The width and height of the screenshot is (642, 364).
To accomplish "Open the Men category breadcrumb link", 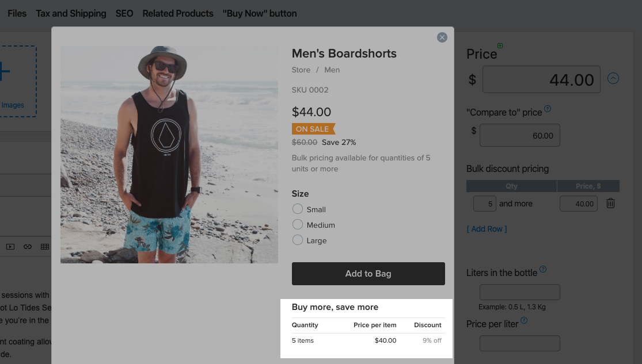I will click(332, 70).
